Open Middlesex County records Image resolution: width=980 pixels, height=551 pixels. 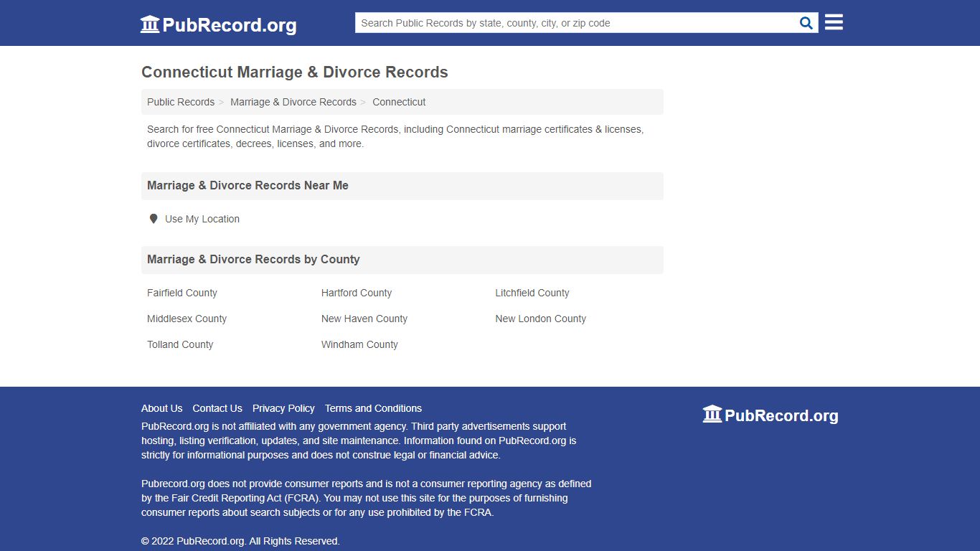tap(187, 319)
